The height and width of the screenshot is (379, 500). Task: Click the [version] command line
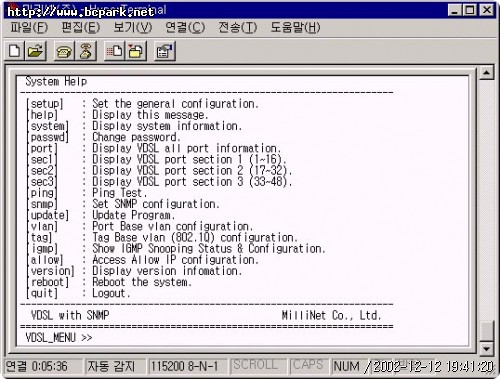pos(134,271)
